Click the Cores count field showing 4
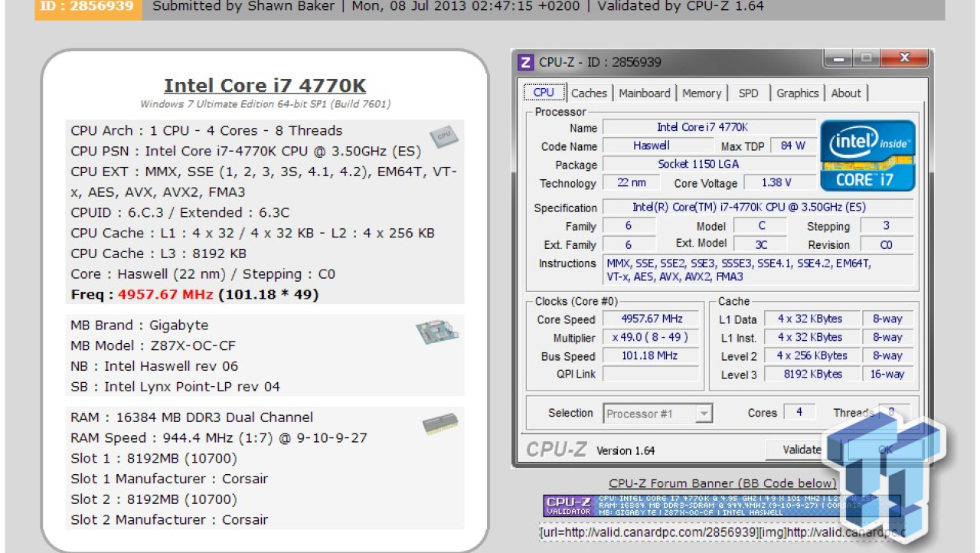The image size is (980, 553). [799, 412]
